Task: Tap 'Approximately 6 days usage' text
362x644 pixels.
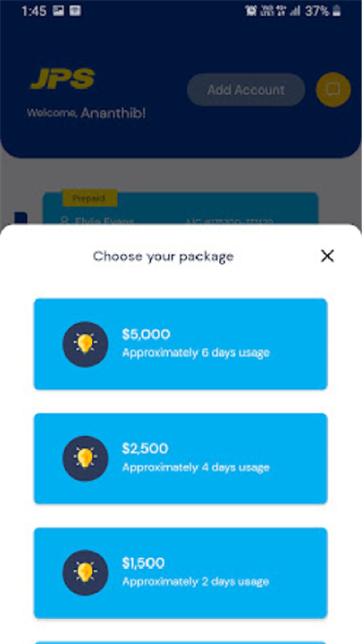Action: click(x=196, y=352)
